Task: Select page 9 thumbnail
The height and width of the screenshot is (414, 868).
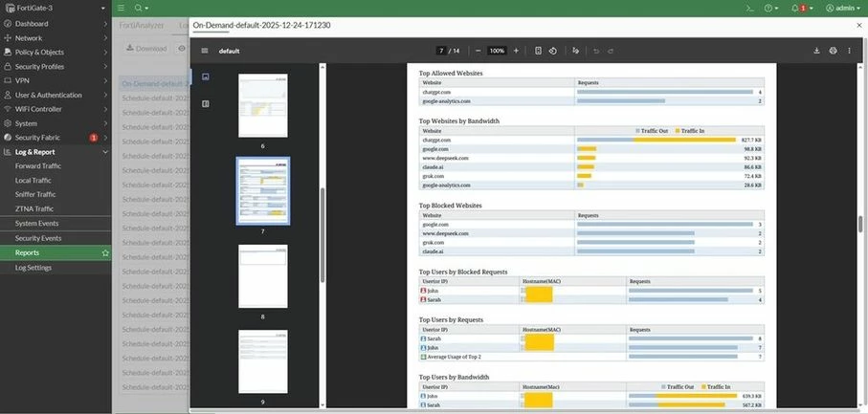Action: pos(263,362)
